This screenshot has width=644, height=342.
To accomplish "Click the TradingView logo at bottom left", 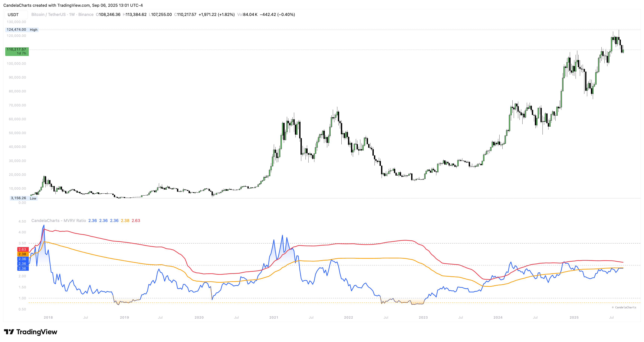I will (x=30, y=332).
